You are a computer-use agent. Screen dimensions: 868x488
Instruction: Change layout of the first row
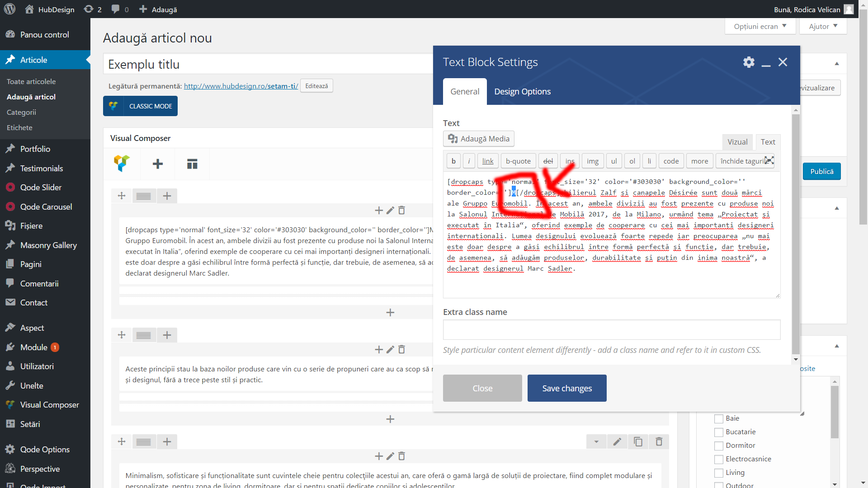pos(144,196)
